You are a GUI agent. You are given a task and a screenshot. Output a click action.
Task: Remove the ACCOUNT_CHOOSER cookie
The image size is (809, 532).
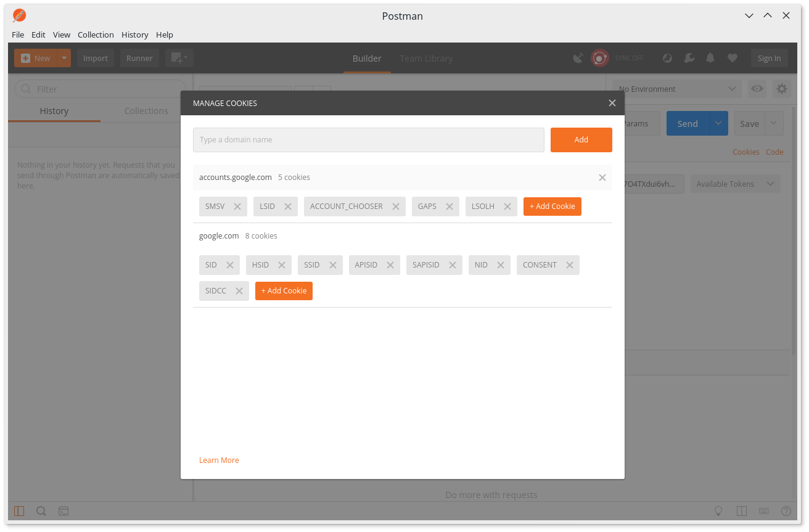click(396, 207)
